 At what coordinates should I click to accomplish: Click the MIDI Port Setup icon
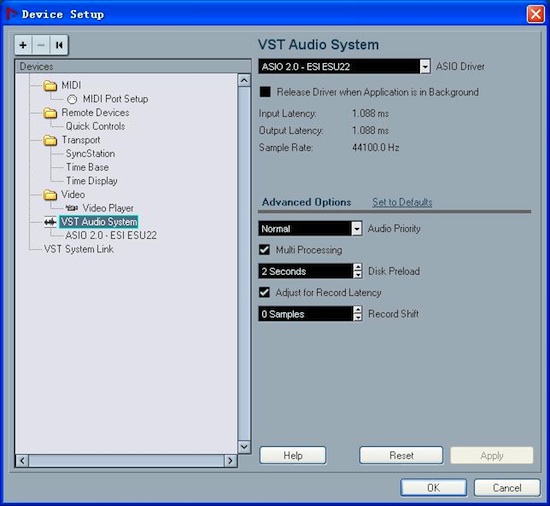tap(72, 99)
